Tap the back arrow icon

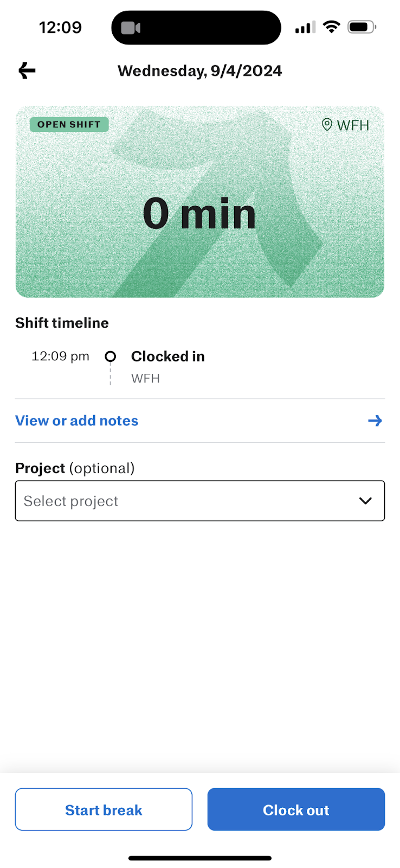point(27,71)
